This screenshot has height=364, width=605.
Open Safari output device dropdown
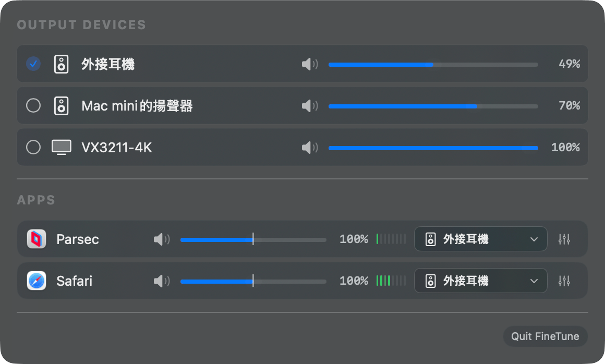coord(480,281)
